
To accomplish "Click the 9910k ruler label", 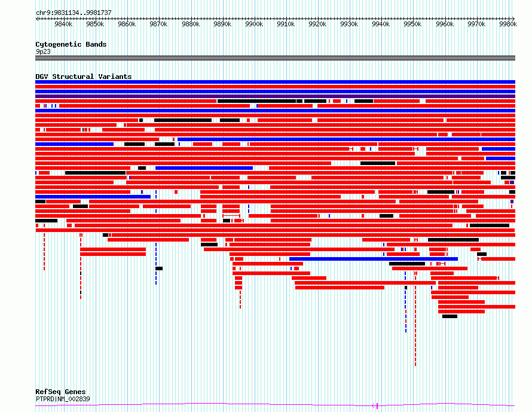I will click(x=286, y=24).
